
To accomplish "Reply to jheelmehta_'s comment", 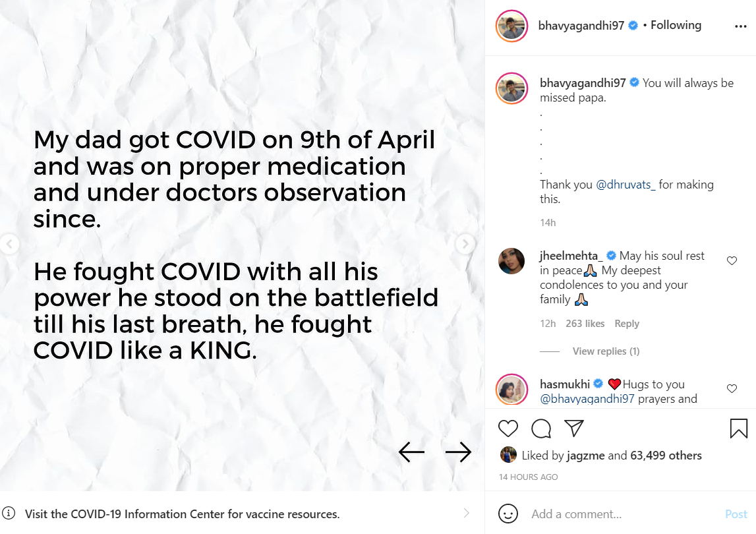I will pos(627,324).
